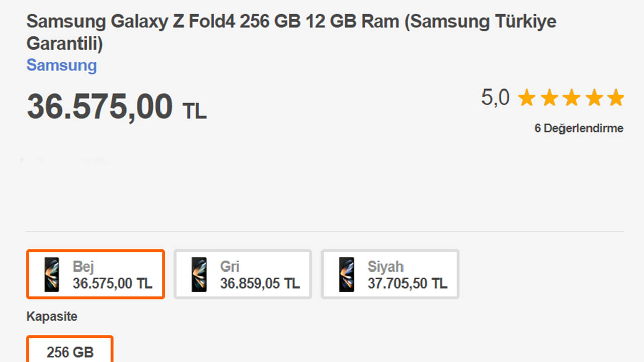Click the 5,0 rating score

click(x=495, y=98)
